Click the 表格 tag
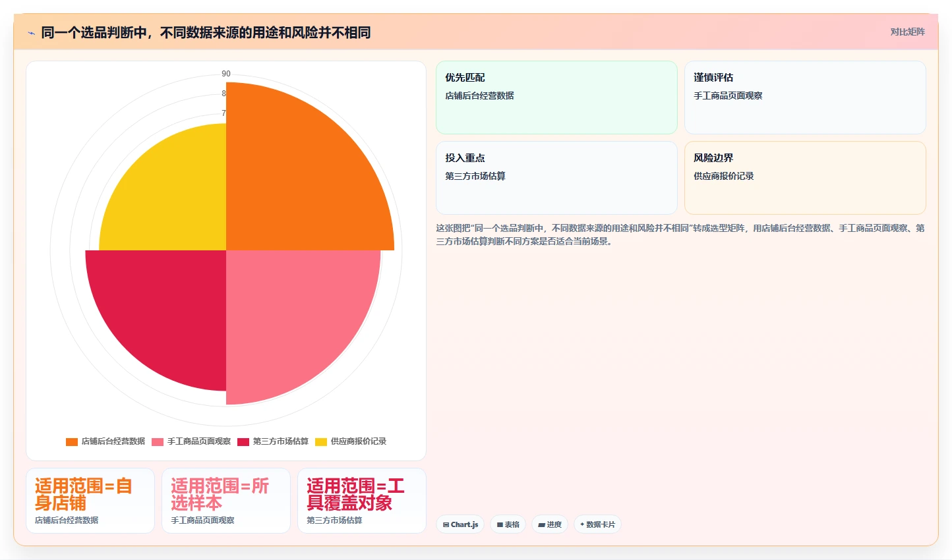The image size is (952, 560). [508, 524]
